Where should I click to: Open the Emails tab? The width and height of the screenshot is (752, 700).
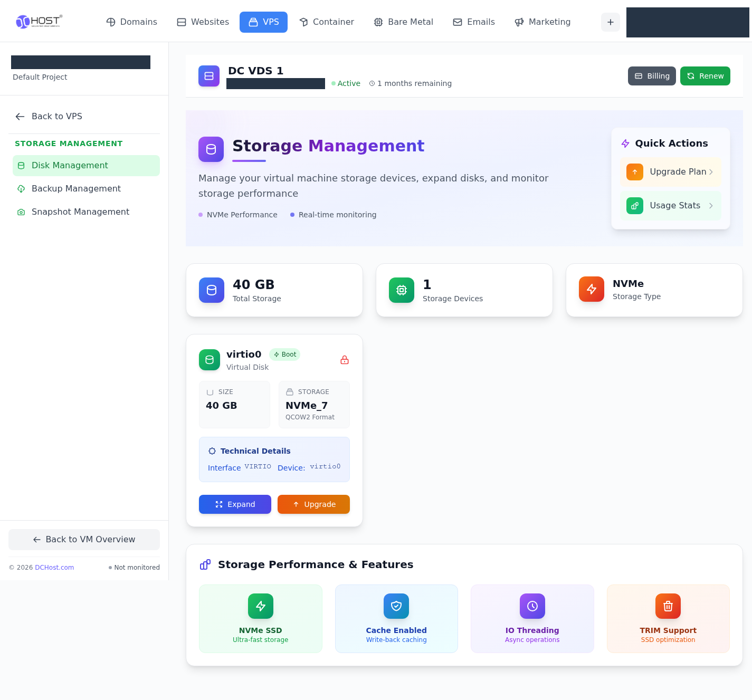(x=473, y=22)
